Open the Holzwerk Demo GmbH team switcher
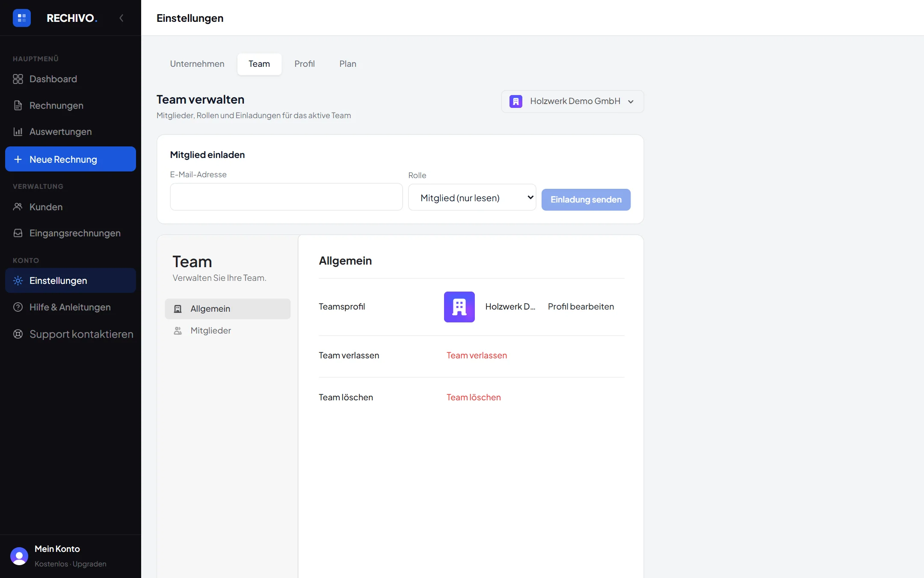The image size is (924, 578). tap(572, 101)
